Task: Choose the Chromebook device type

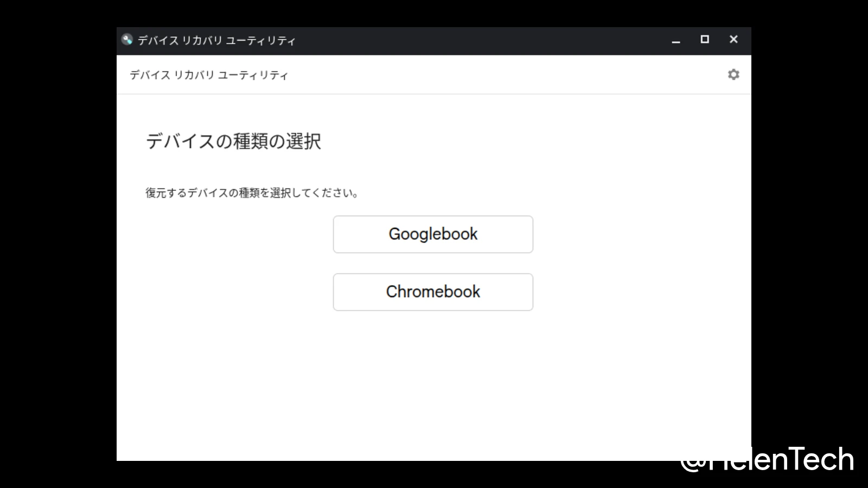Action: [x=433, y=292]
